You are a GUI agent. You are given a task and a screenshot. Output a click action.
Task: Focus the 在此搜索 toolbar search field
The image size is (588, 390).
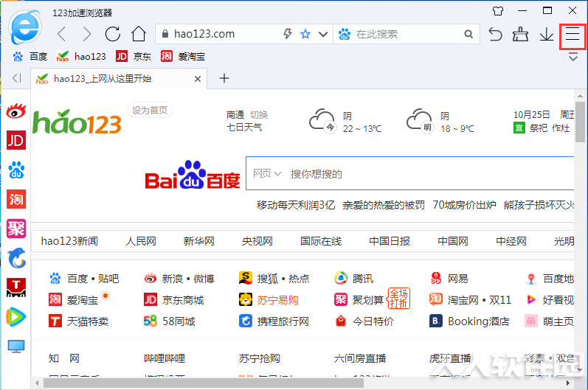[407, 34]
